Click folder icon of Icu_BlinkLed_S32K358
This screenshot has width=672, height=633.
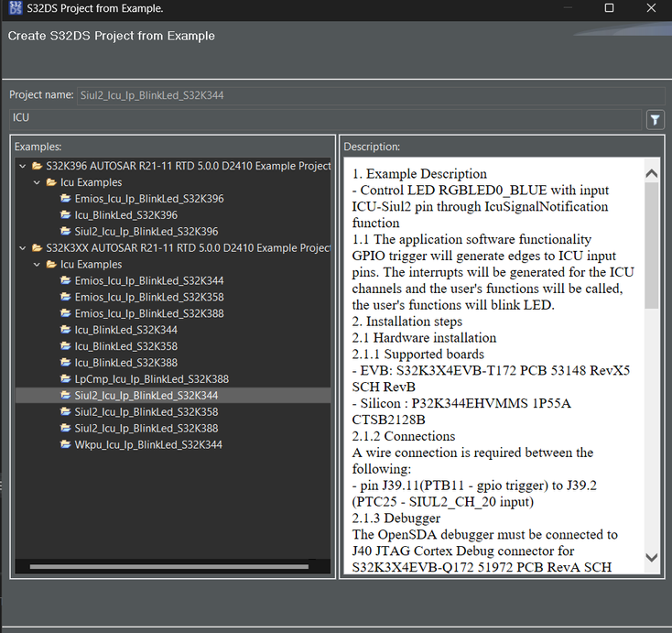66,346
